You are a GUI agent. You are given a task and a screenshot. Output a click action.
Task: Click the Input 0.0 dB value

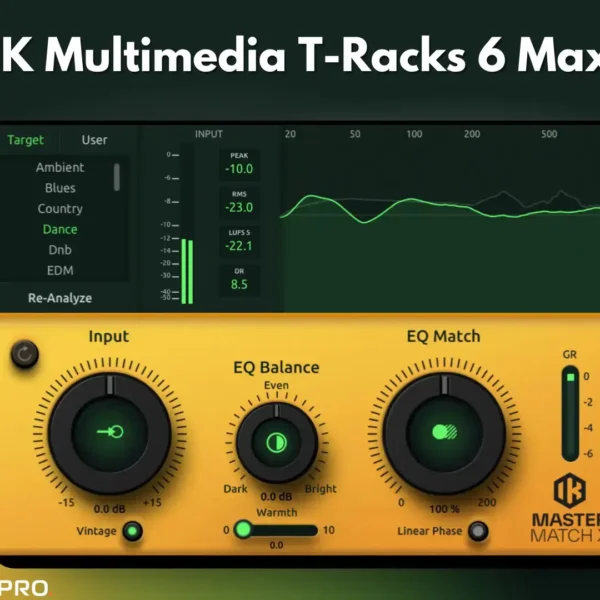click(109, 509)
